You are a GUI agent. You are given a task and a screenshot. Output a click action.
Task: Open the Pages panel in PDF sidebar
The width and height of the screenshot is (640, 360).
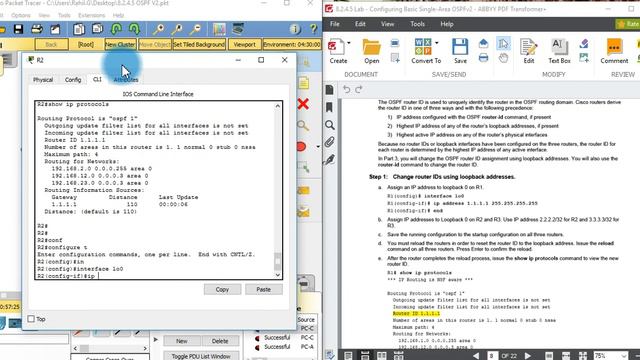coord(330,90)
